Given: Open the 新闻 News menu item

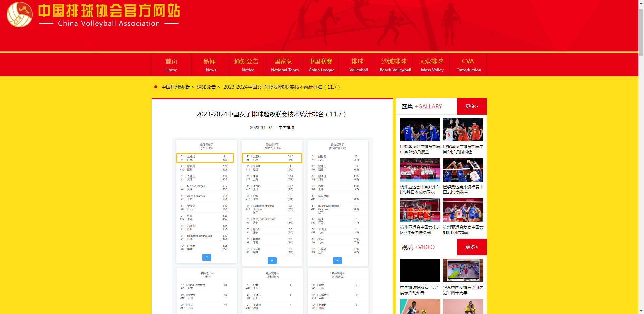Looking at the screenshot, I should (x=210, y=65).
